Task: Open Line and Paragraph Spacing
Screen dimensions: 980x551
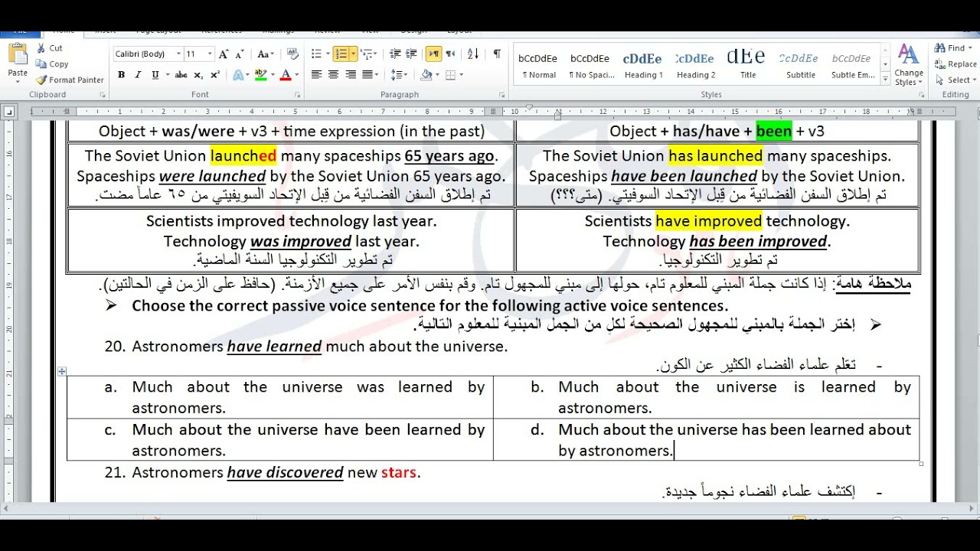Action: click(x=398, y=75)
